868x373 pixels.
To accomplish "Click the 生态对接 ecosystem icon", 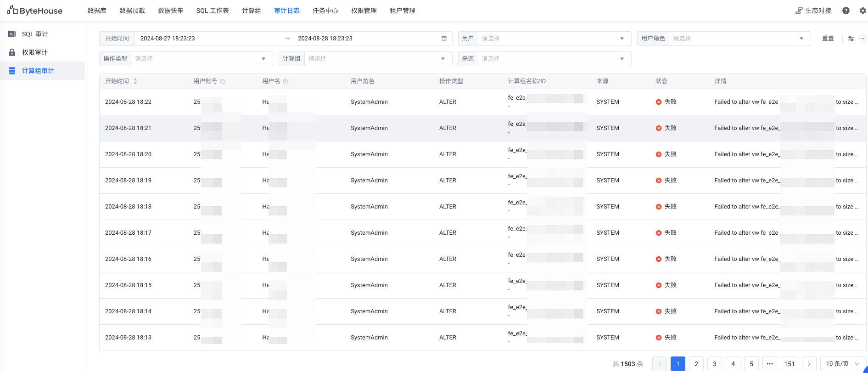I will click(799, 11).
